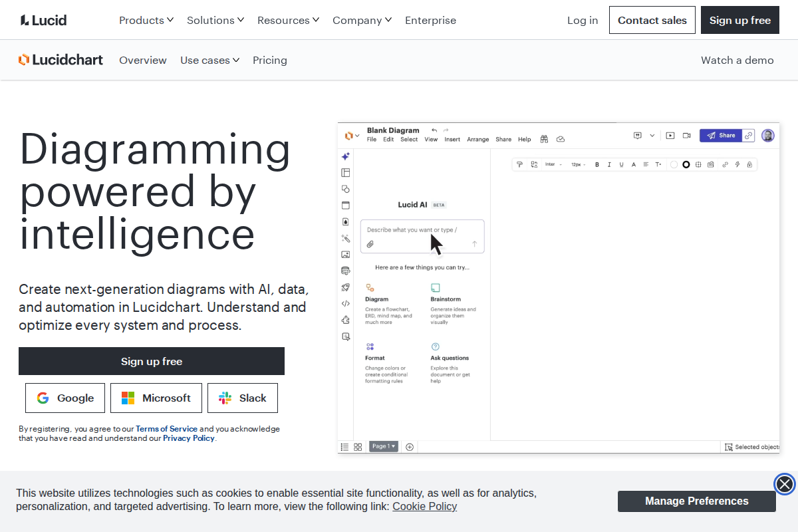Open the Insert menu in diagram editor

[x=452, y=140]
